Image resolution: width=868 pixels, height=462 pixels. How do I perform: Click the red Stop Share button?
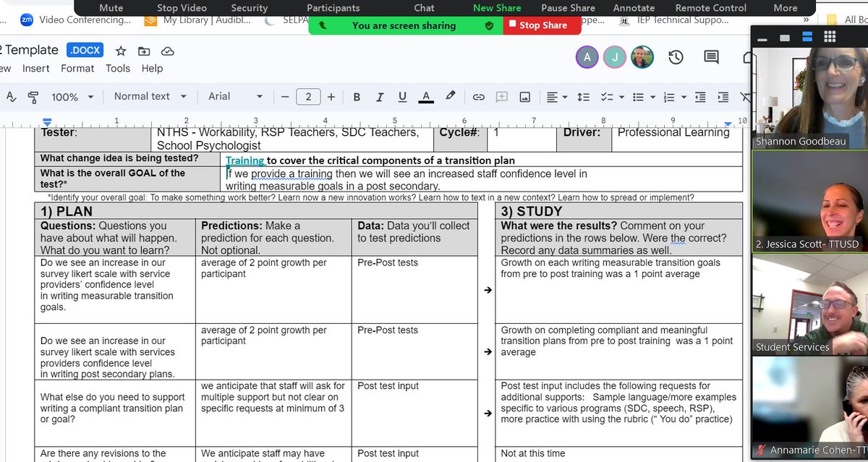pyautogui.click(x=542, y=25)
